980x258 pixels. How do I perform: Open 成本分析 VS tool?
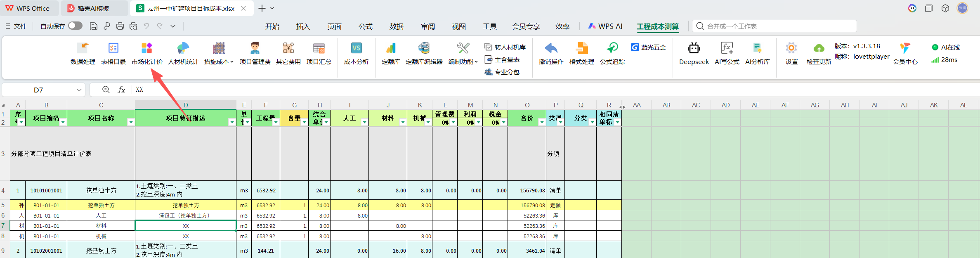[357, 53]
